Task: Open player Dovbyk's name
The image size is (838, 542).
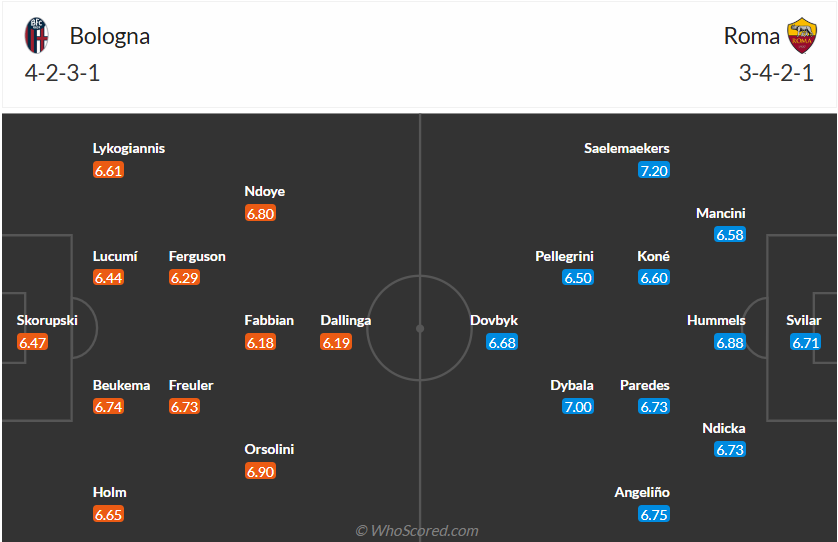Action: pyautogui.click(x=494, y=320)
